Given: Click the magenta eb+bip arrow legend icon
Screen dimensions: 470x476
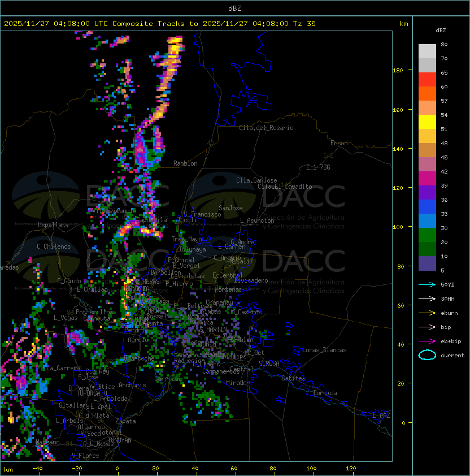Looking at the screenshot, I should [x=427, y=341].
